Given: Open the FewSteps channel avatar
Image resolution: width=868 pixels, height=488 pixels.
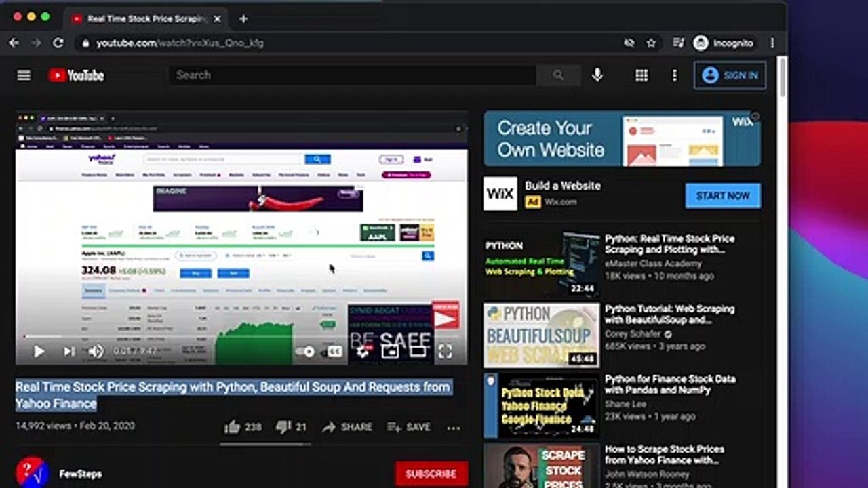Looking at the screenshot, I should click(31, 472).
